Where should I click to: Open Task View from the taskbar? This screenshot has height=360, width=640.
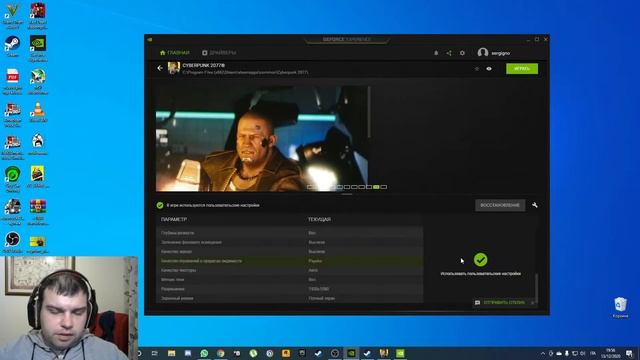coord(155,353)
